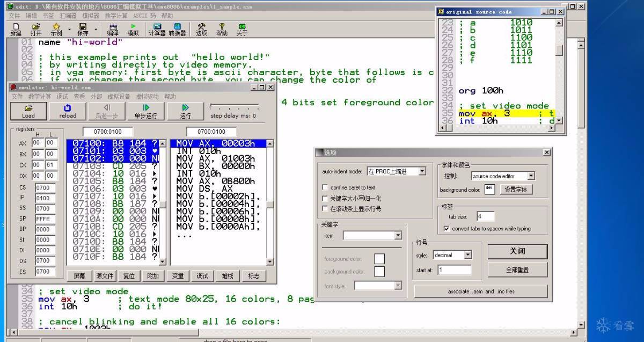Viewport: 644px width, 342px height.
Task: Click the 运行 (run) button in emulator
Action: click(185, 111)
